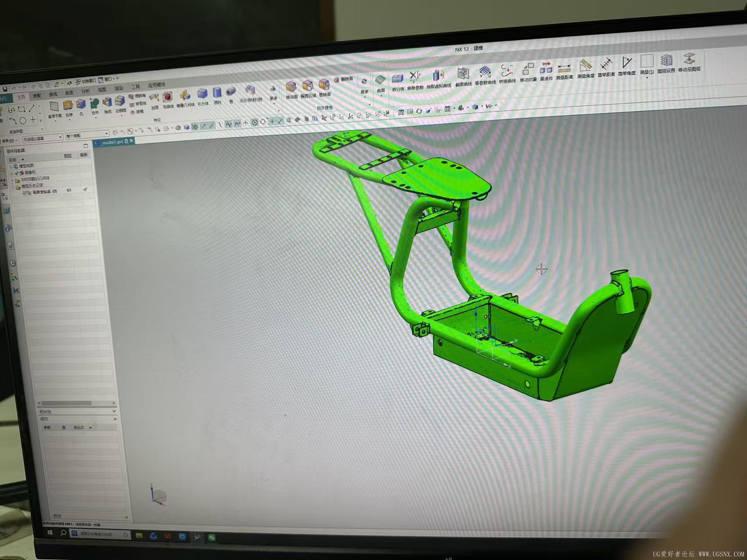Open the 测量距离 measure distance tool

pos(564,72)
